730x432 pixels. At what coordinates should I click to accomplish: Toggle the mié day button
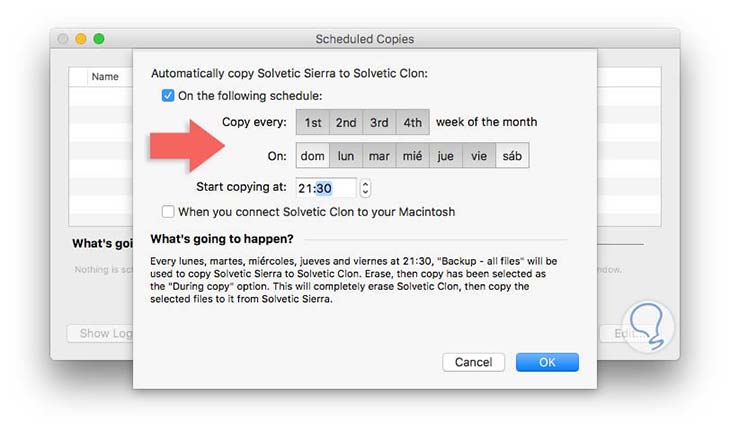click(412, 156)
